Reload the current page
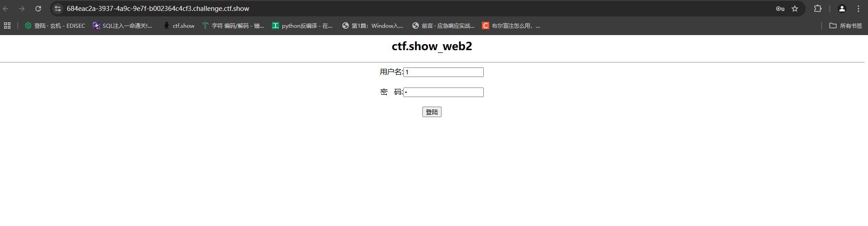The height and width of the screenshot is (226, 868). tap(38, 9)
